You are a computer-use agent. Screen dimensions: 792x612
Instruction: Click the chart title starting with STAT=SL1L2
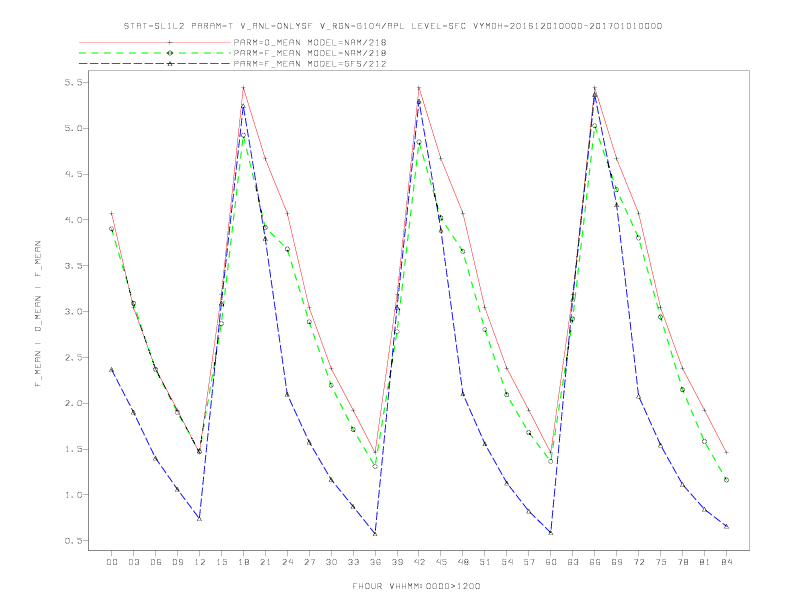pyautogui.click(x=392, y=26)
